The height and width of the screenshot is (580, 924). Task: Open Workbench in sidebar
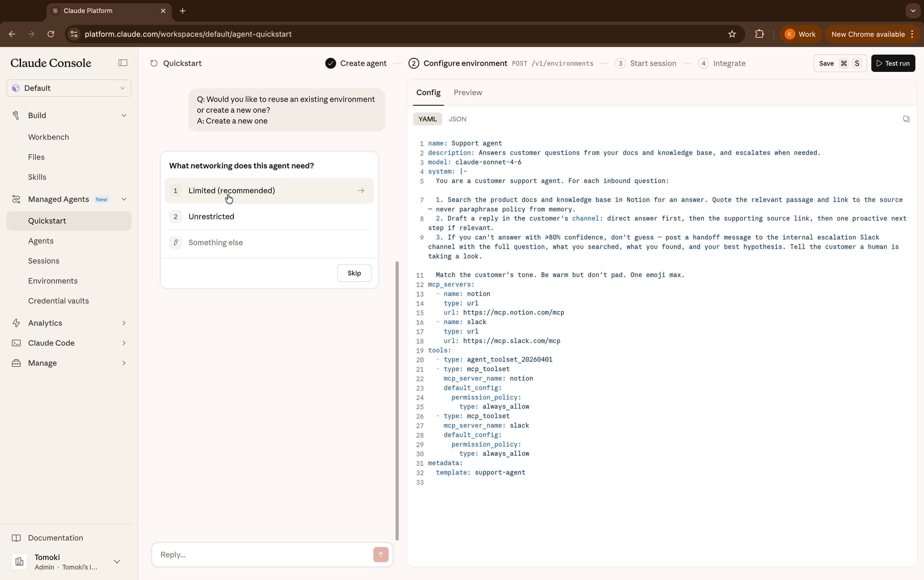coord(48,137)
